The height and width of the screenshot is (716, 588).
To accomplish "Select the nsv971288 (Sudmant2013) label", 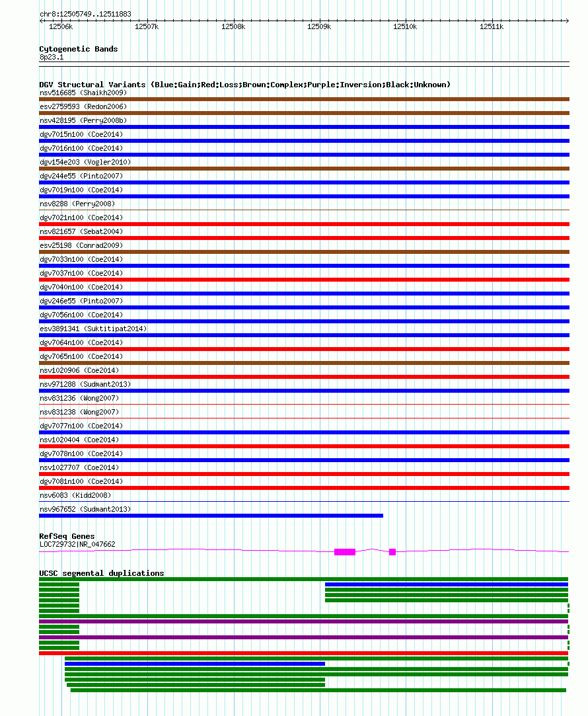I will coord(85,385).
